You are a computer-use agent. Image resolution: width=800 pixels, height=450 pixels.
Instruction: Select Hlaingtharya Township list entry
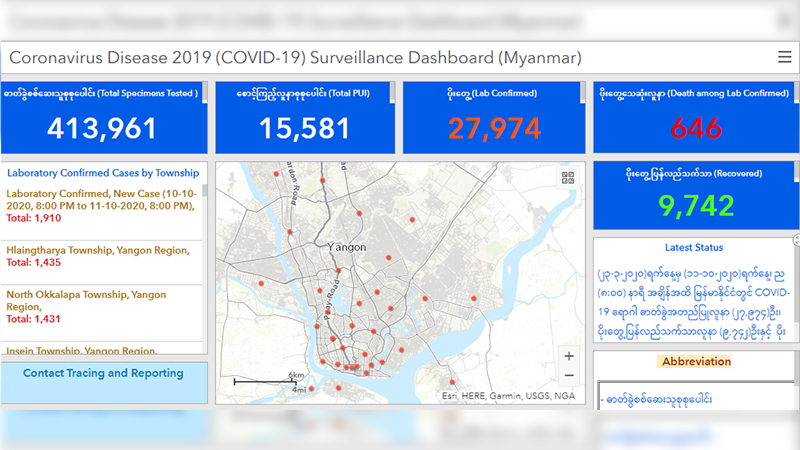102,262
